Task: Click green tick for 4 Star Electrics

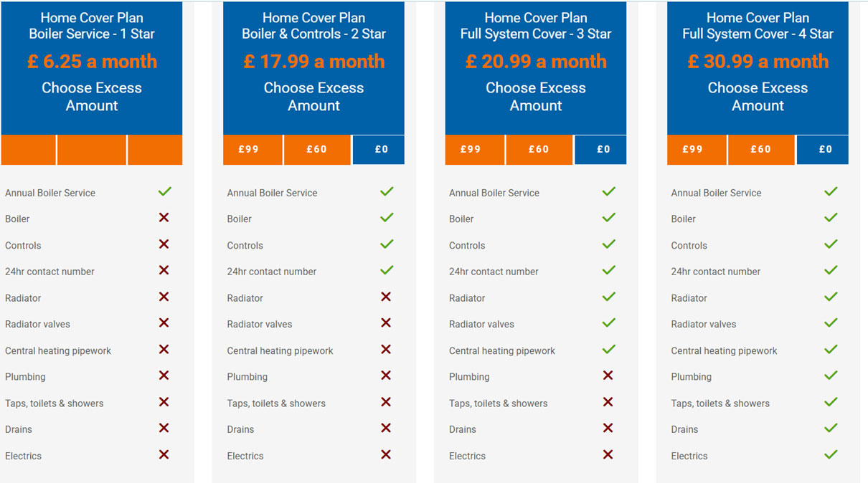Action: 831,454
